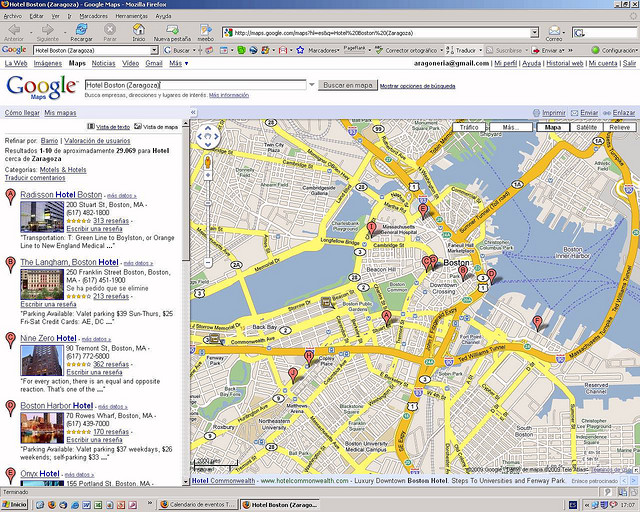
Task: Click Mostrar opciones de búsqueda link
Action: coord(418,86)
